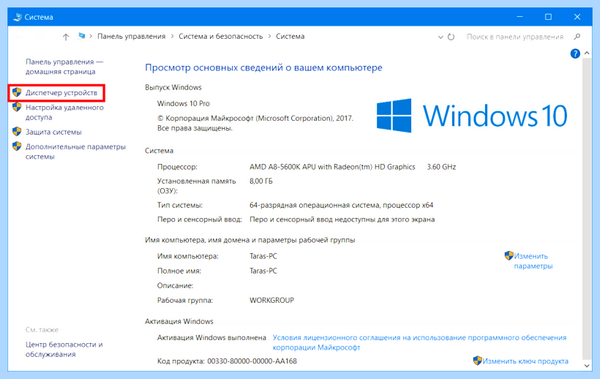Click scrollbar up arrow

587,54
